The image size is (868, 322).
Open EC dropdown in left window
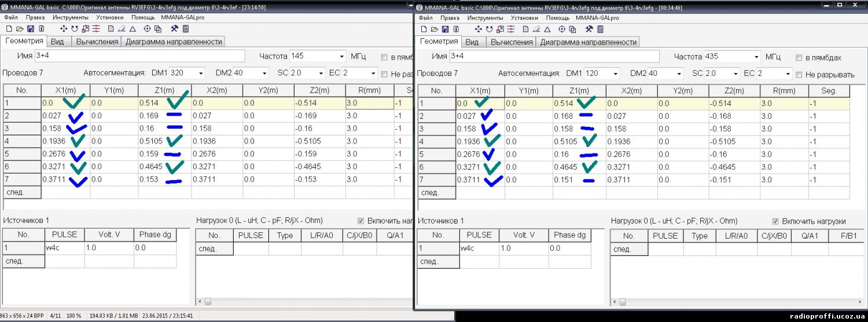[x=373, y=73]
